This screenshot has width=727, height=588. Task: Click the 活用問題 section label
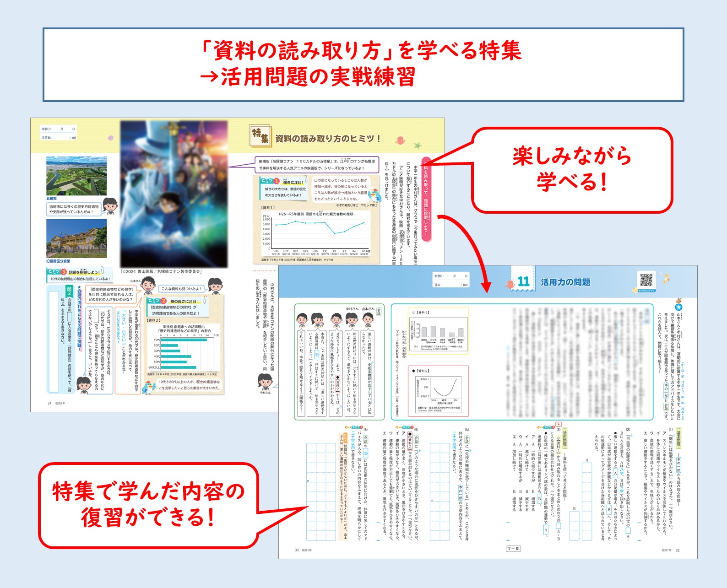[564, 437]
